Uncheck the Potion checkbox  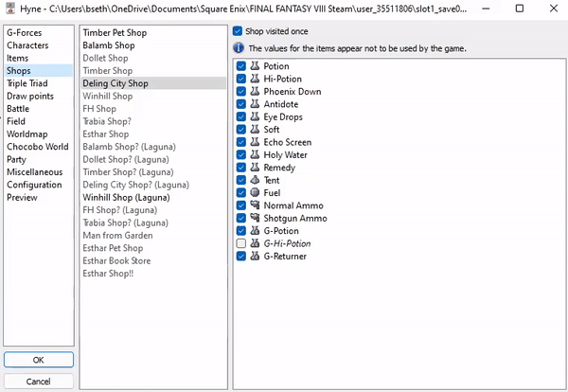click(x=240, y=66)
